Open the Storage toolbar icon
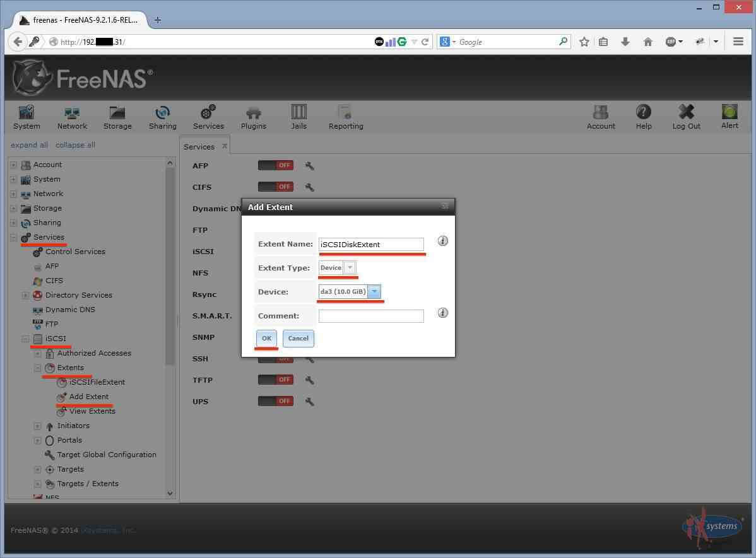Viewport: 756px width, 558px height. pyautogui.click(x=117, y=117)
